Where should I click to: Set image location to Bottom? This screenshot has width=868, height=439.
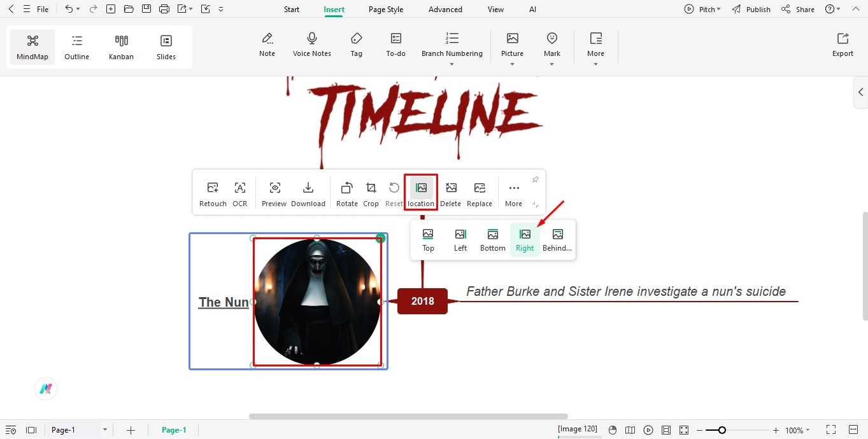(493, 240)
